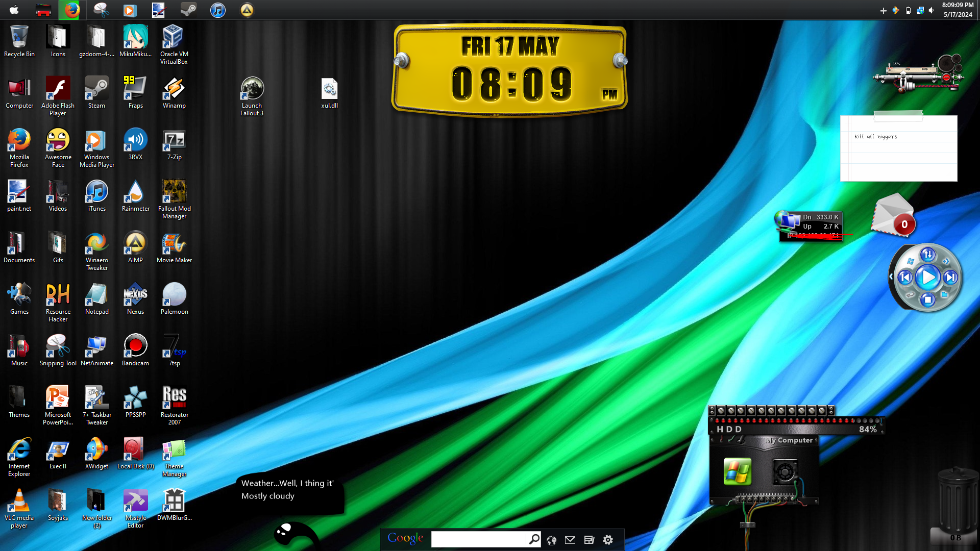Expand the media widget's left chevron

[x=891, y=277]
